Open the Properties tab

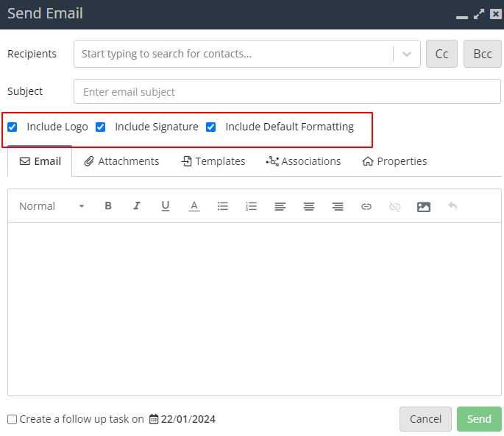(394, 161)
